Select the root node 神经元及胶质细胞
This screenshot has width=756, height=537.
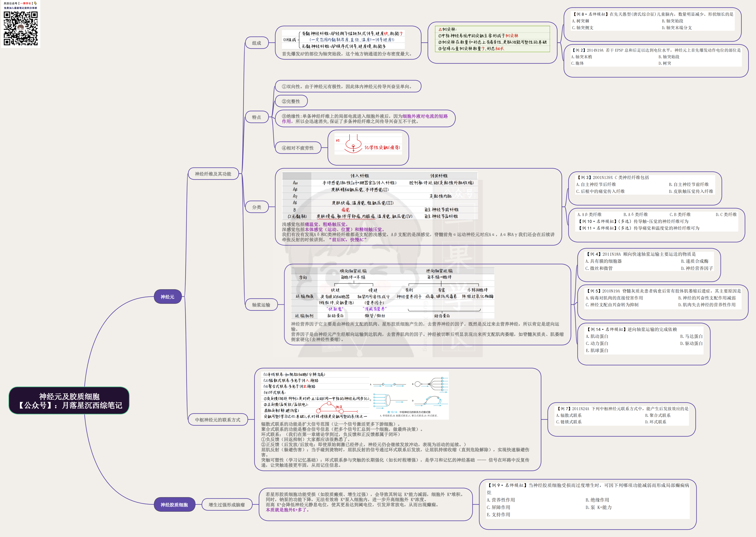pos(69,400)
